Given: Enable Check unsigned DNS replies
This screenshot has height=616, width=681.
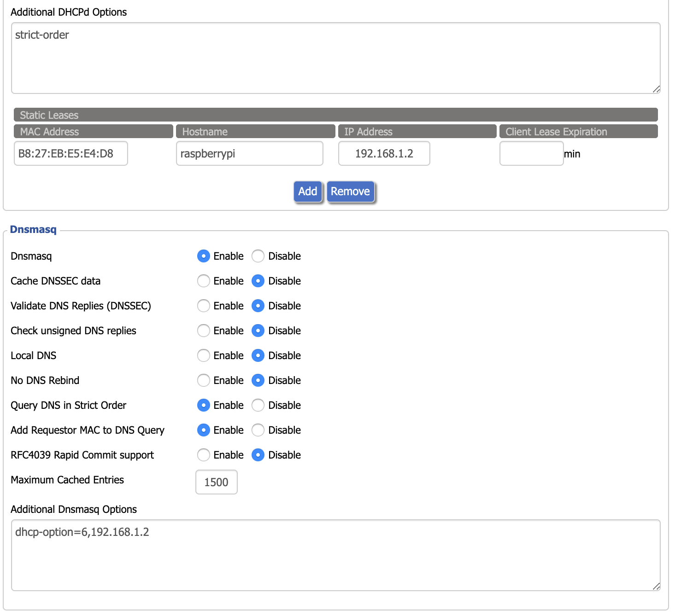Looking at the screenshot, I should tap(203, 331).
